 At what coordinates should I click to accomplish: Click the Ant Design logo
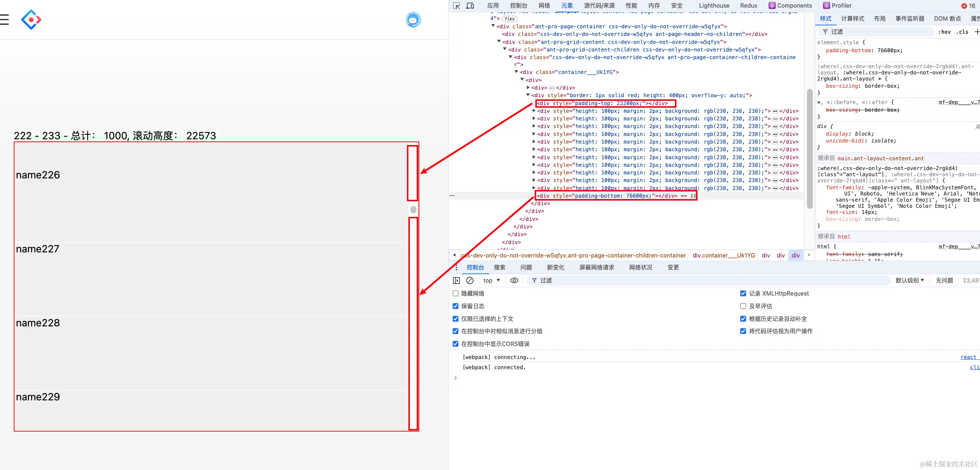click(31, 19)
